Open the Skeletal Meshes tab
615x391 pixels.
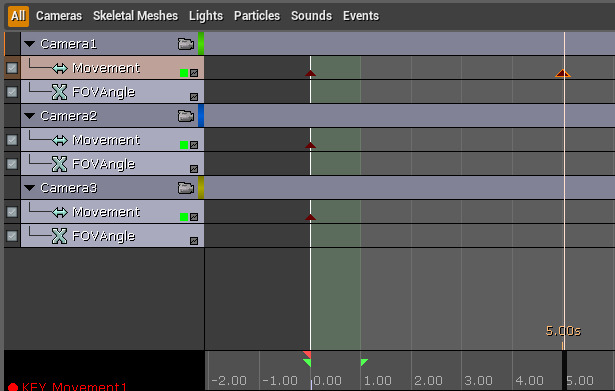[x=135, y=16]
